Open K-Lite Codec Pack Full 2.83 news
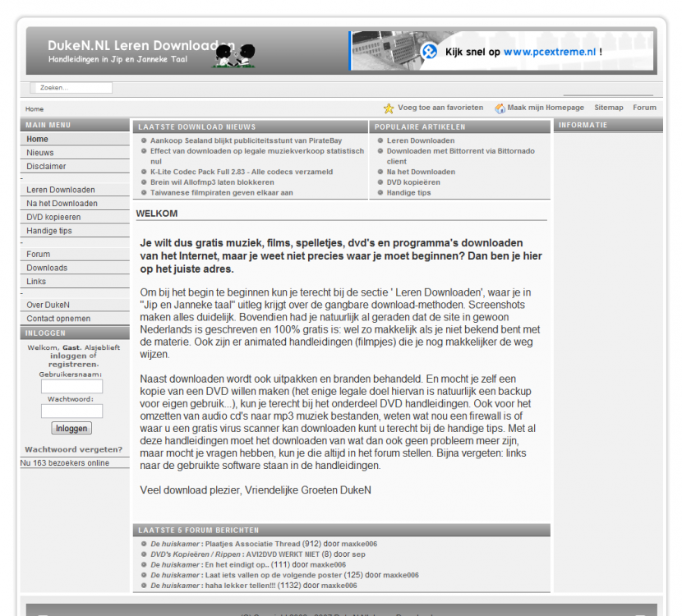The height and width of the screenshot is (616, 682). 242,172
